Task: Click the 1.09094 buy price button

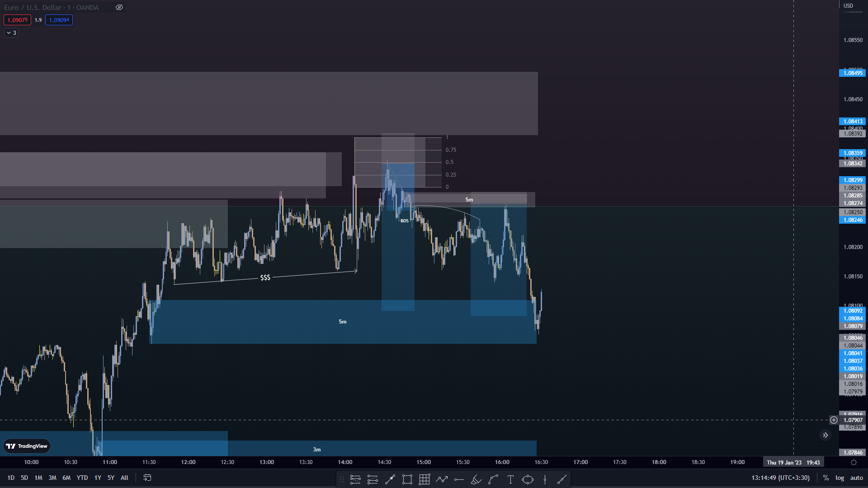Action: point(59,20)
